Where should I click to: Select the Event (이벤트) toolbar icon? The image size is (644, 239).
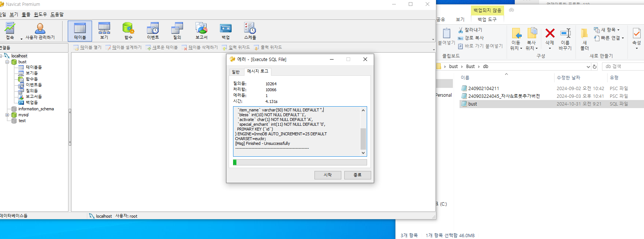click(x=153, y=31)
